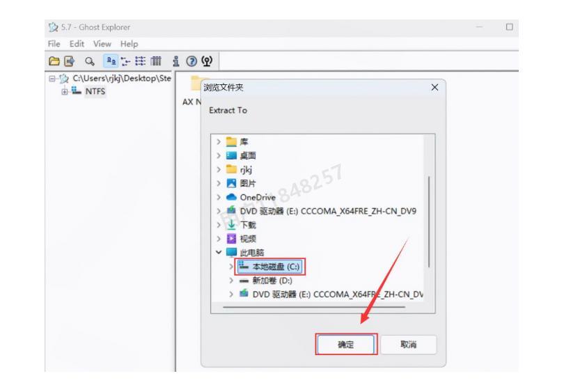The width and height of the screenshot is (564, 392).
Task: Expand the 视频 node chevron
Action: pos(219,238)
